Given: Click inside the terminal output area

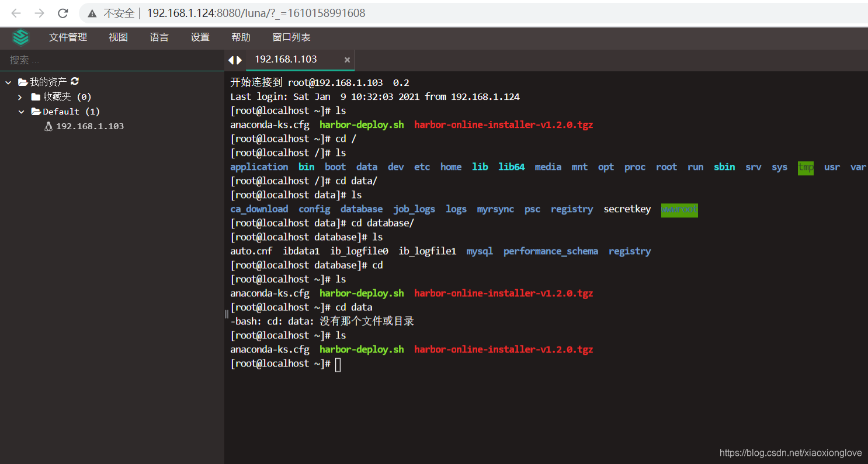Looking at the screenshot, I should click(526, 263).
